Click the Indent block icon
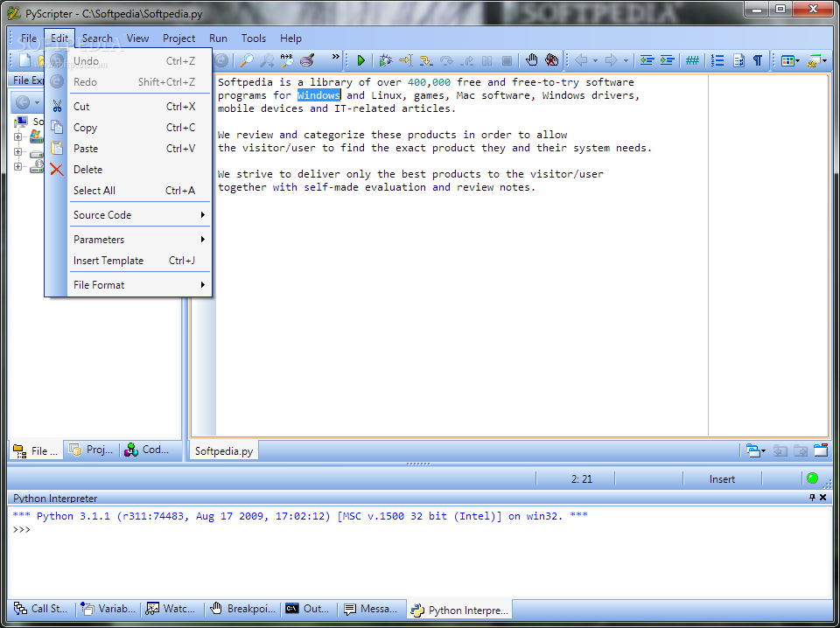The image size is (840, 628). coord(667,60)
